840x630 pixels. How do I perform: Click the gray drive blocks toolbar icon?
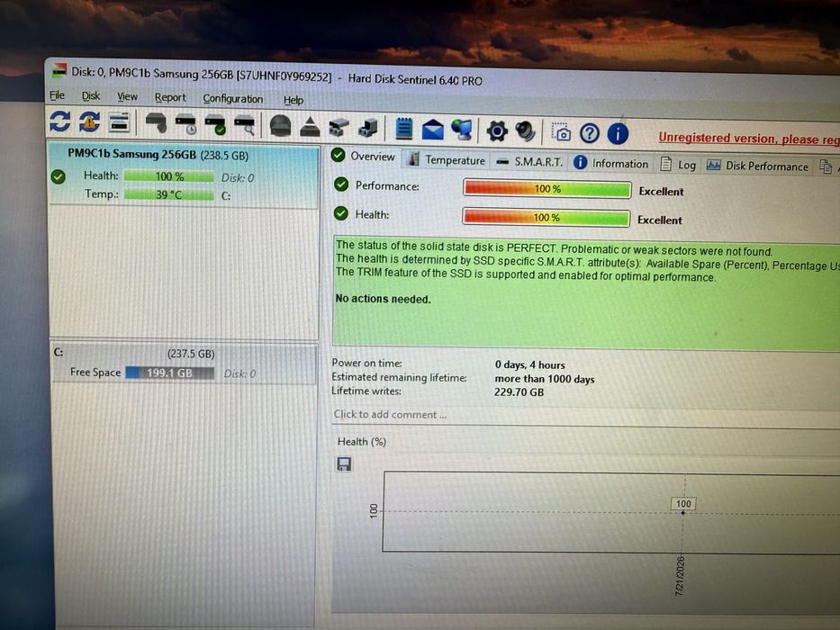click(x=339, y=128)
